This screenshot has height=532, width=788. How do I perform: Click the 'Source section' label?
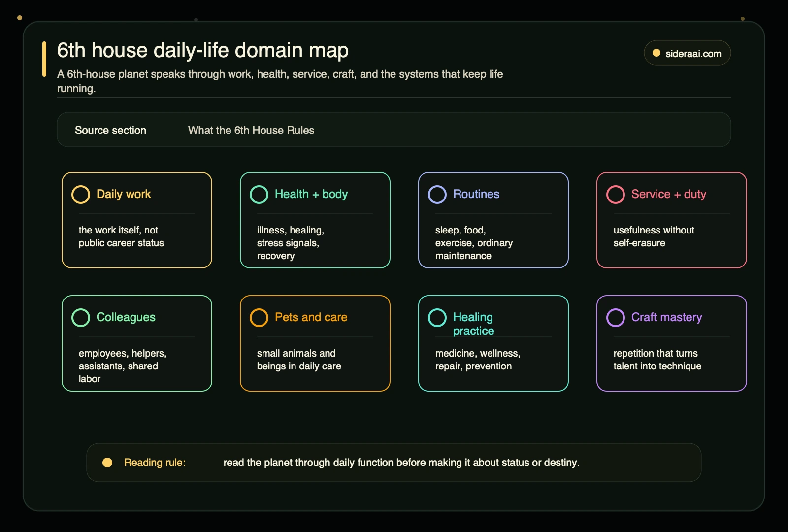[110, 130]
